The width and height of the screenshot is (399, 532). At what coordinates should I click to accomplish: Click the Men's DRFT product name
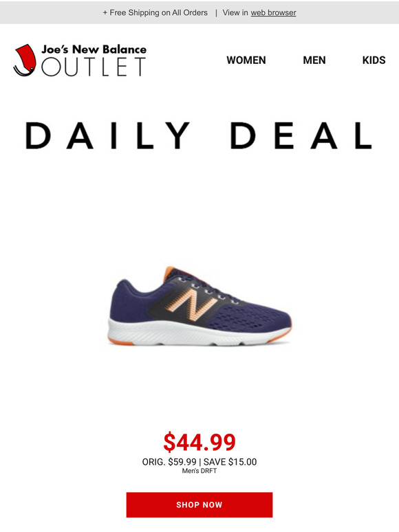click(x=199, y=471)
